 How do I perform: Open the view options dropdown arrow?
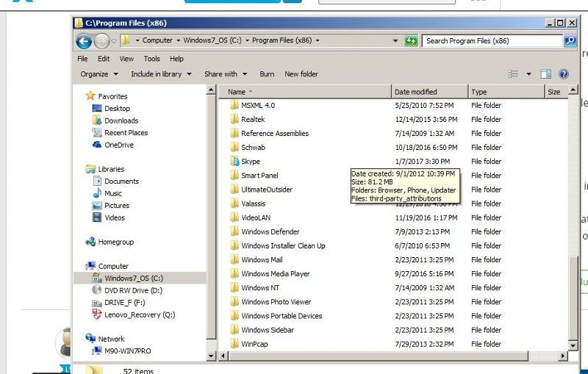[528, 73]
